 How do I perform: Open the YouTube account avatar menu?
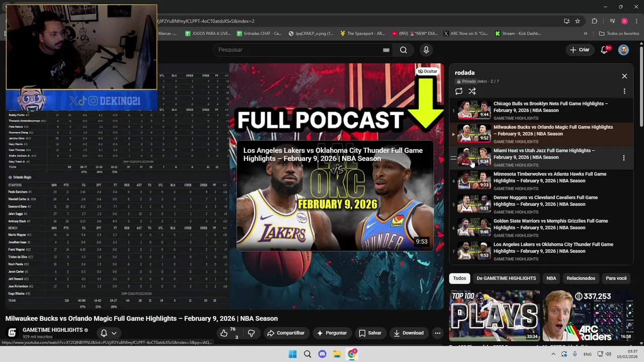coord(623,50)
